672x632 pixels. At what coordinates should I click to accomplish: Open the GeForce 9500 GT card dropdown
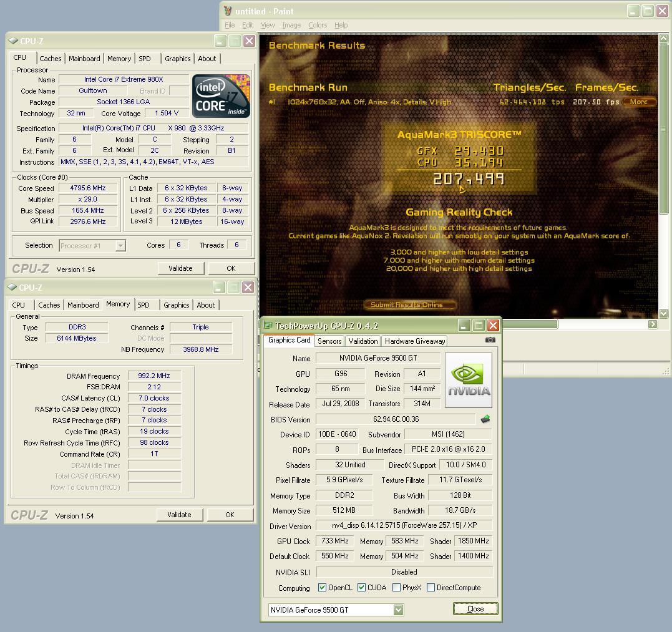(x=398, y=610)
